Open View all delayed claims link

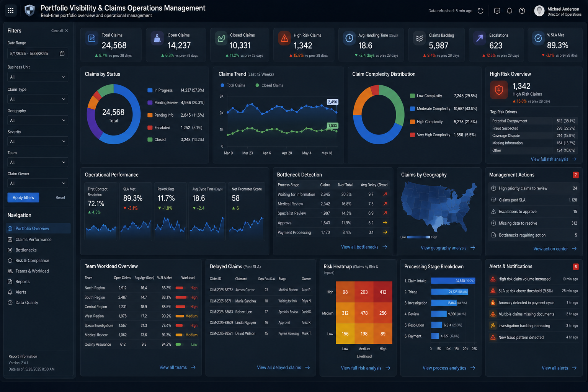[283, 367]
